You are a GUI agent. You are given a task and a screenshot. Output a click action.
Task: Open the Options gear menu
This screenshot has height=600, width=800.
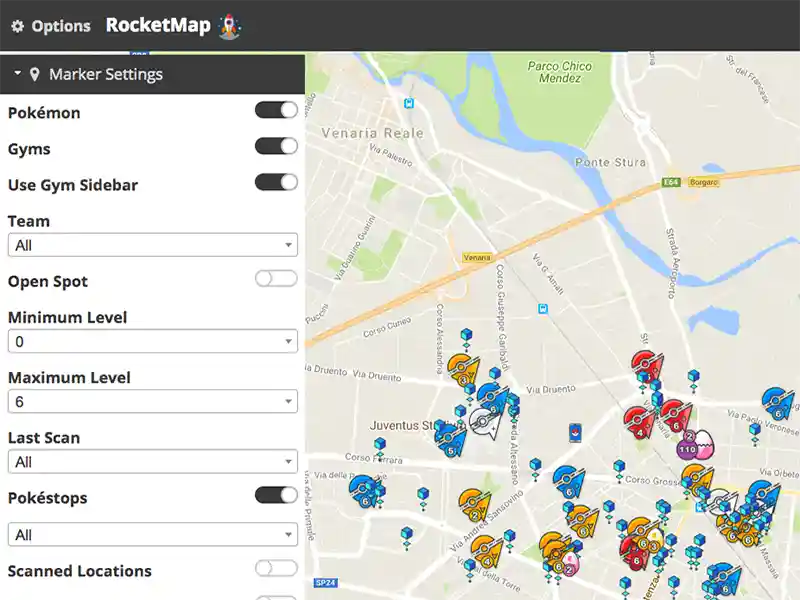[x=17, y=26]
